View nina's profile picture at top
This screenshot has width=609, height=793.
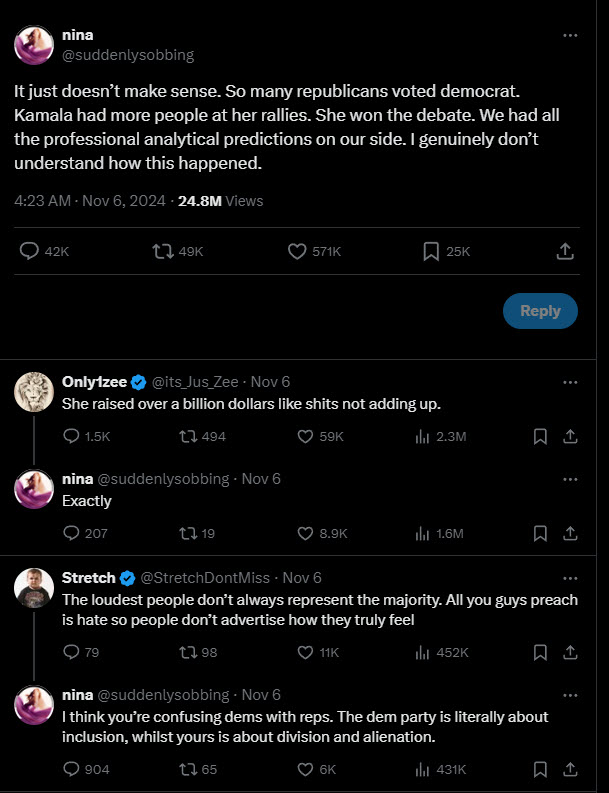34,45
